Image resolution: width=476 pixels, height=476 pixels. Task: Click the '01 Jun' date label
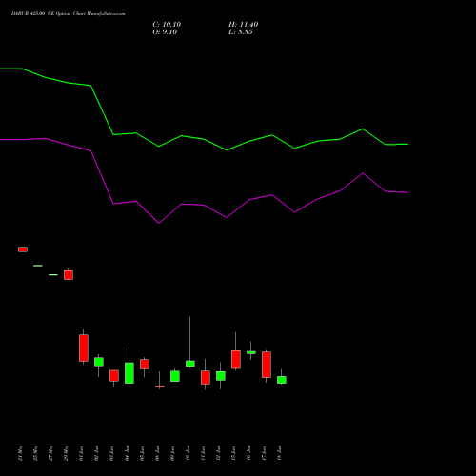[81, 453]
